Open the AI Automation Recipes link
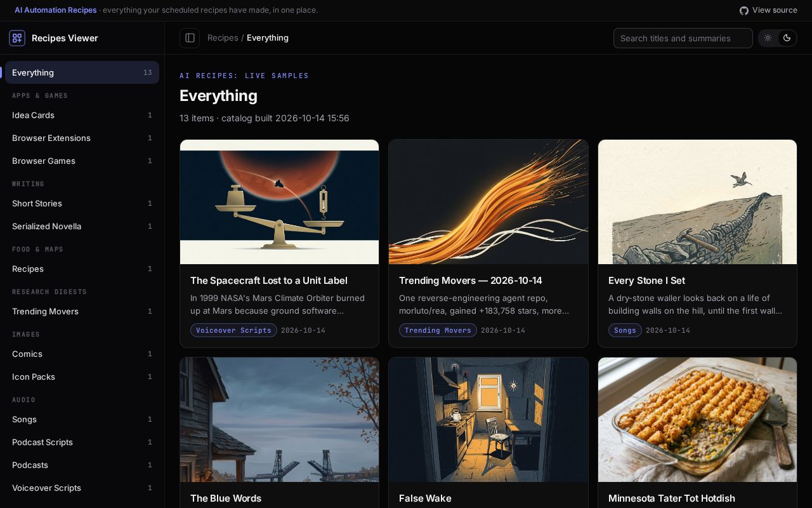 (x=56, y=10)
